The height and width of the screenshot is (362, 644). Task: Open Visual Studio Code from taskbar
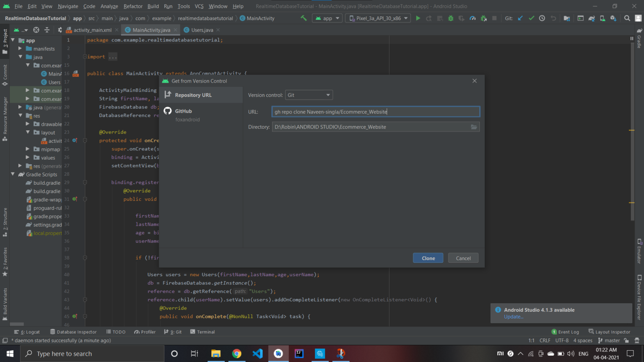coord(257,354)
